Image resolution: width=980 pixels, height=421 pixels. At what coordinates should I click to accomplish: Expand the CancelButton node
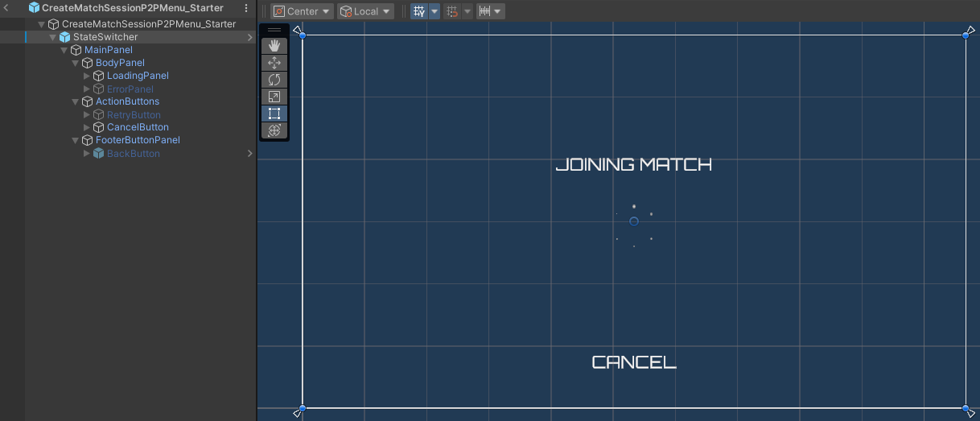pyautogui.click(x=87, y=127)
